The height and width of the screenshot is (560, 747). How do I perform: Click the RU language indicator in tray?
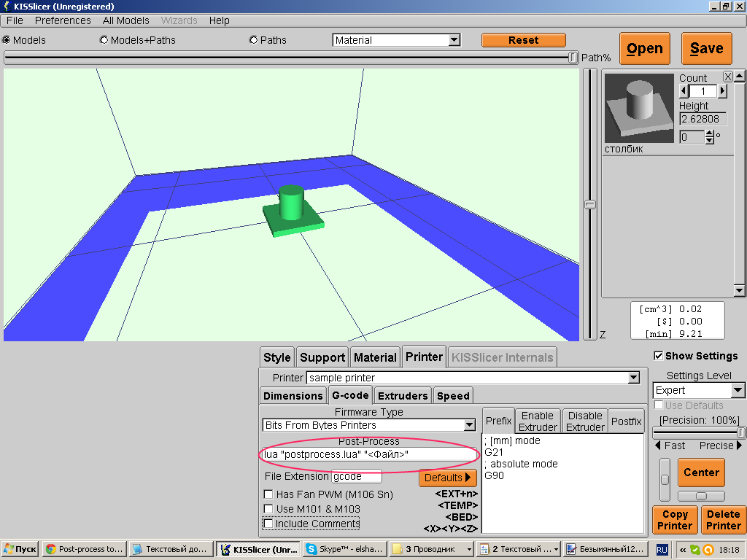[x=662, y=549]
